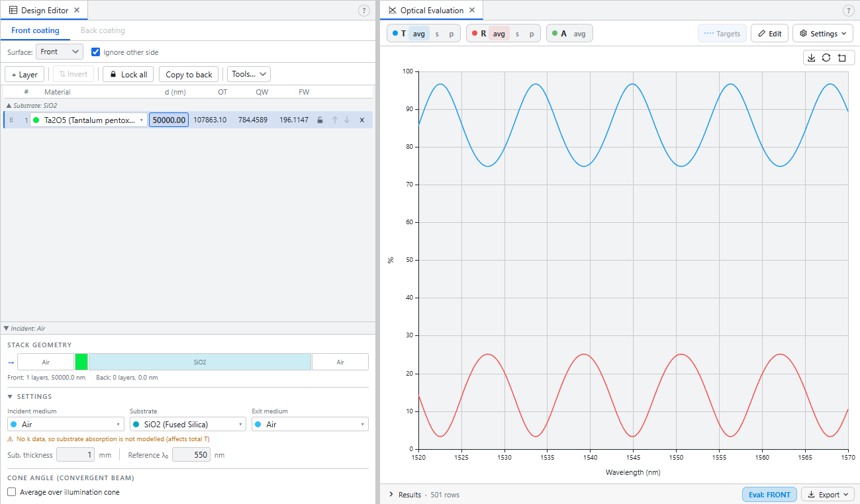The image size is (860, 504).
Task: Open Optical Evaluation help question mark
Action: click(x=849, y=11)
